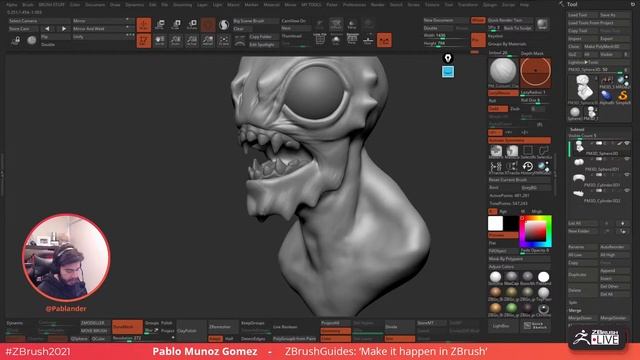Expand the Subtool section header
640x360 pixels.
(x=577, y=129)
